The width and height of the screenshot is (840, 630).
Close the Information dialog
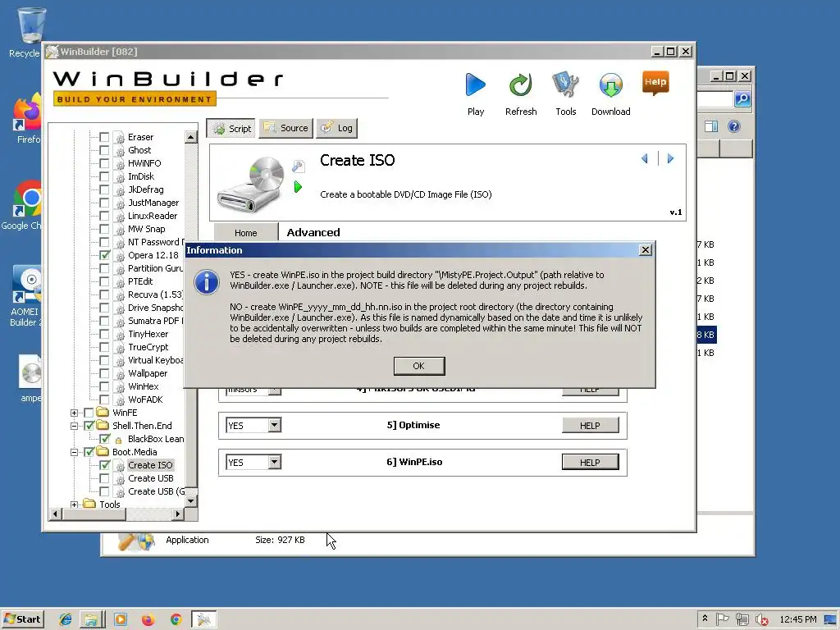pyautogui.click(x=646, y=250)
